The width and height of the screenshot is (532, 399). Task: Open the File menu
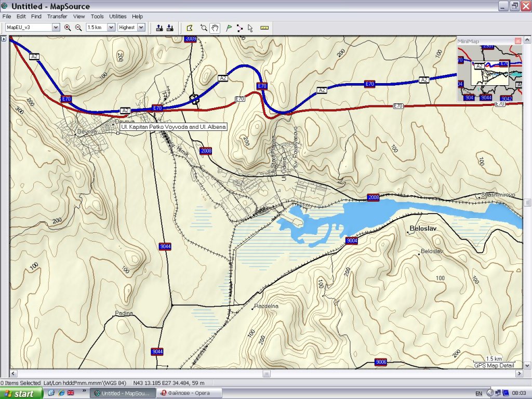pyautogui.click(x=6, y=16)
